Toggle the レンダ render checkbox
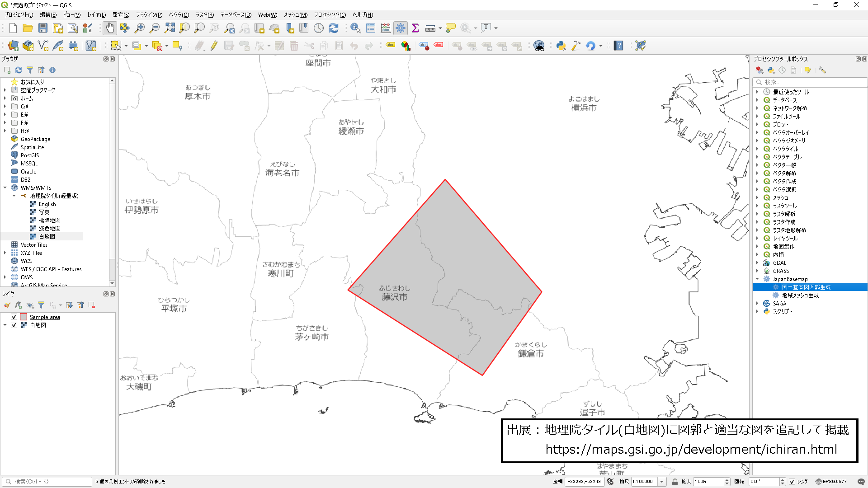Viewport: 868px width, 488px height. pos(792,482)
